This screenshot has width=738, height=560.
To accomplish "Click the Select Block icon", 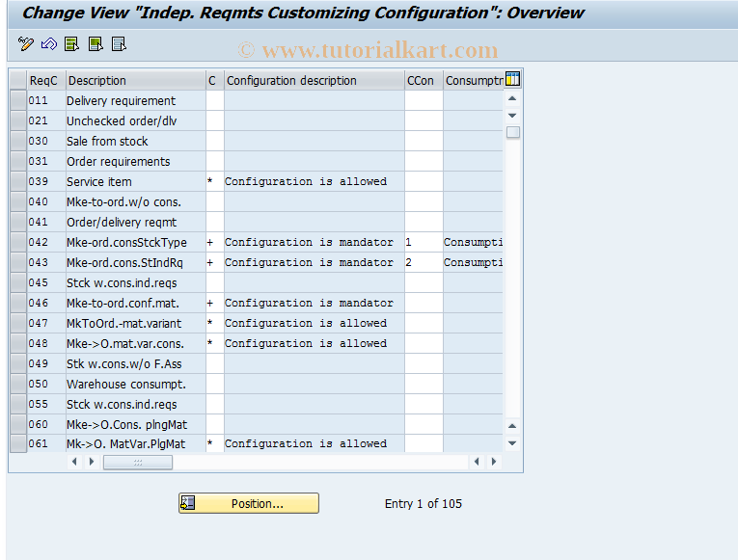I will tap(96, 44).
